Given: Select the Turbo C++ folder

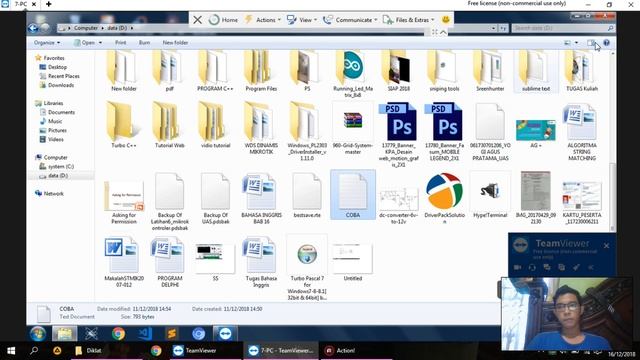Looking at the screenshot, I should 124,125.
